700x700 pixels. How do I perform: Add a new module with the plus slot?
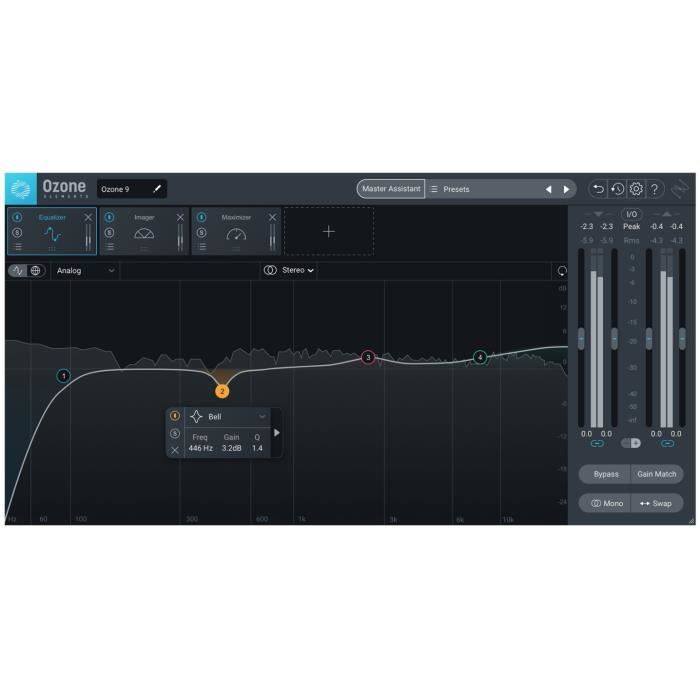pyautogui.click(x=329, y=231)
